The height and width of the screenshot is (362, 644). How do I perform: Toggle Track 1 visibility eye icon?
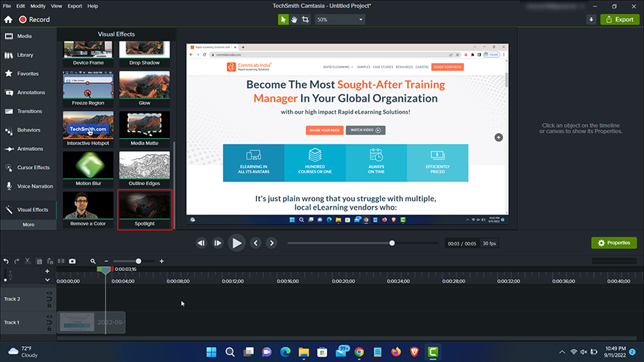49,317
